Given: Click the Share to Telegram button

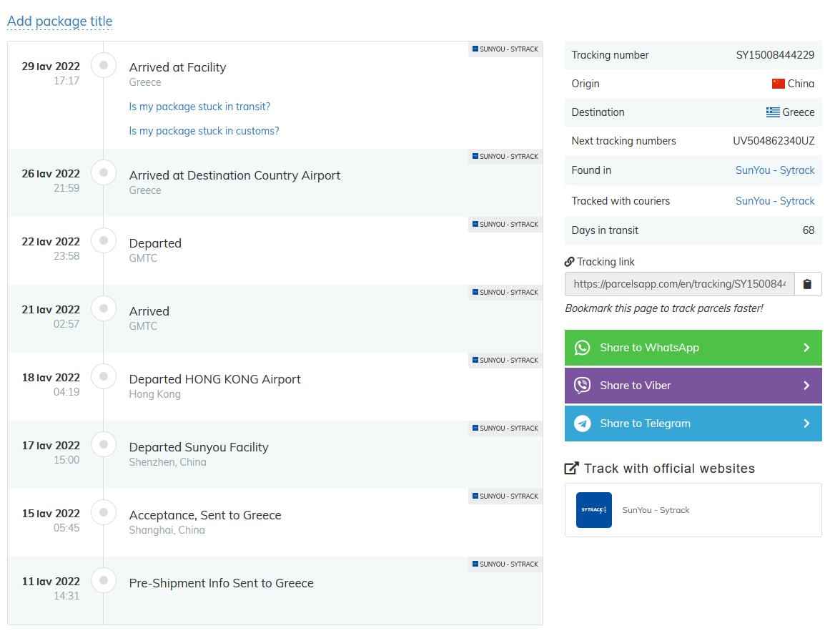Looking at the screenshot, I should click(693, 424).
